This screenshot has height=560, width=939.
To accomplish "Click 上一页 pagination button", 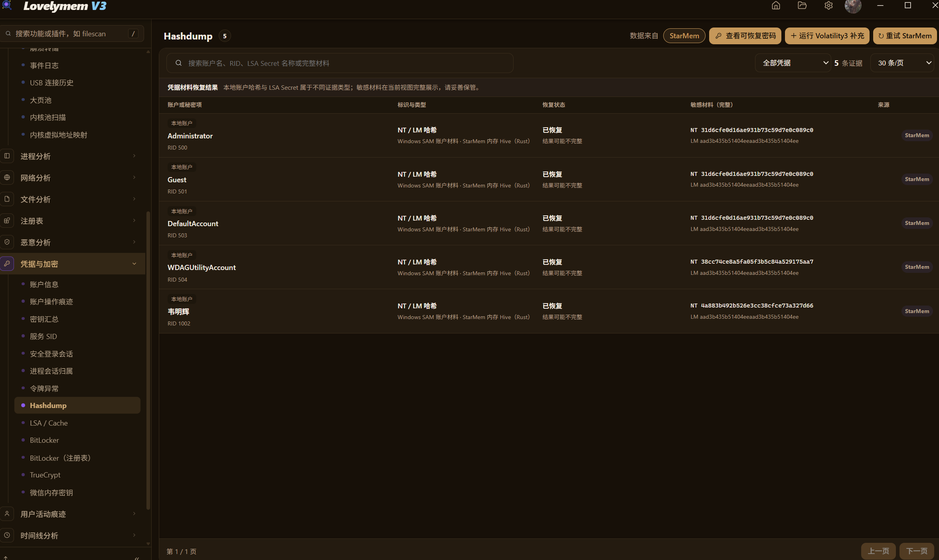I will point(878,551).
